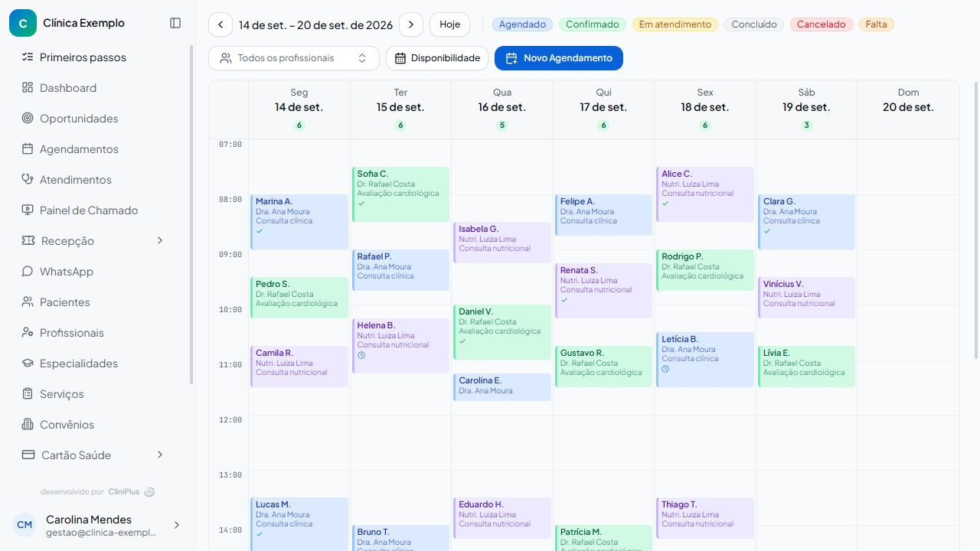Open the Convênios menu item
This screenshot has width=980, height=551.
(96, 424)
